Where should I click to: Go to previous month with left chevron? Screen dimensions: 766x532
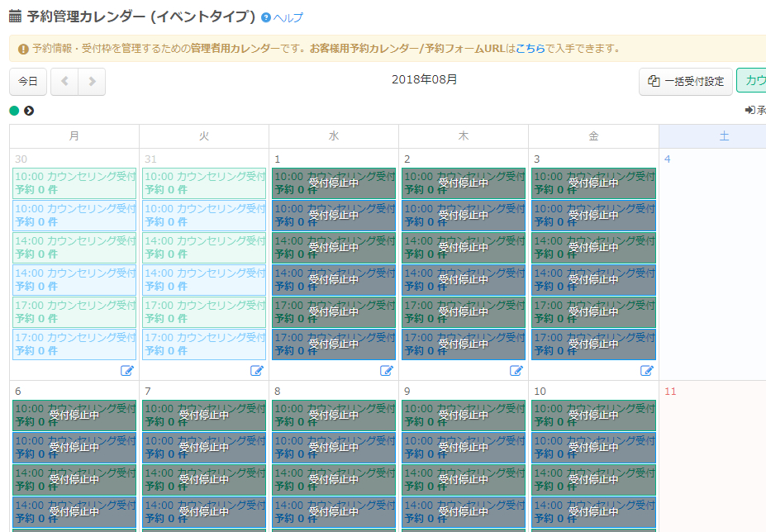pos(64,82)
